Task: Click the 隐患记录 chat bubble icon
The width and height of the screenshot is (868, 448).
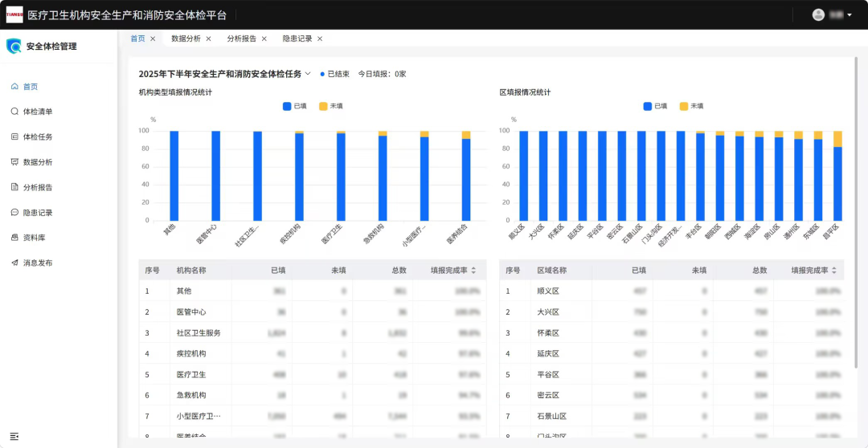Action: pyautogui.click(x=14, y=213)
